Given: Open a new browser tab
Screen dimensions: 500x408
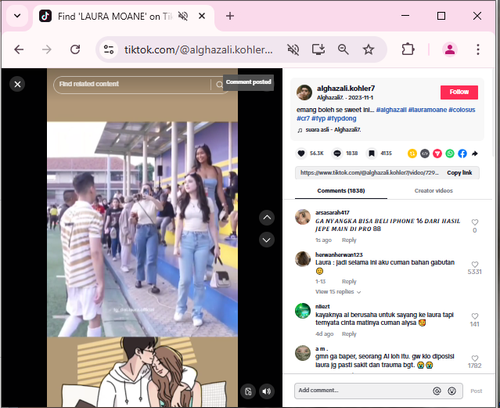Looking at the screenshot, I should 230,16.
